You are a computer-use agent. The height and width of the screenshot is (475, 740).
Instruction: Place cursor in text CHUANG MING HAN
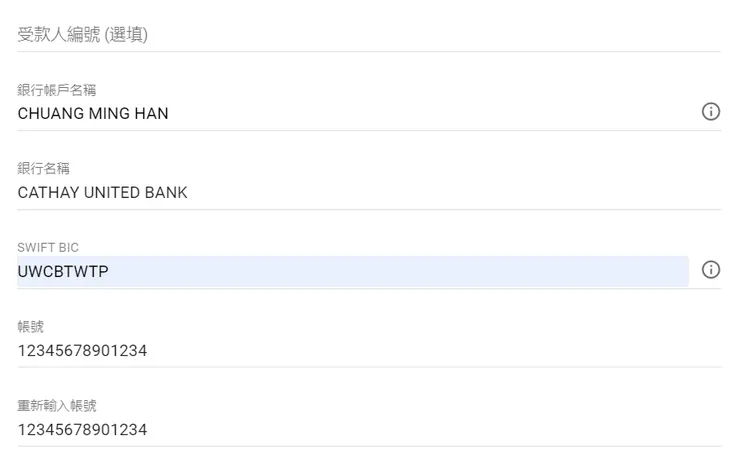pos(93,114)
